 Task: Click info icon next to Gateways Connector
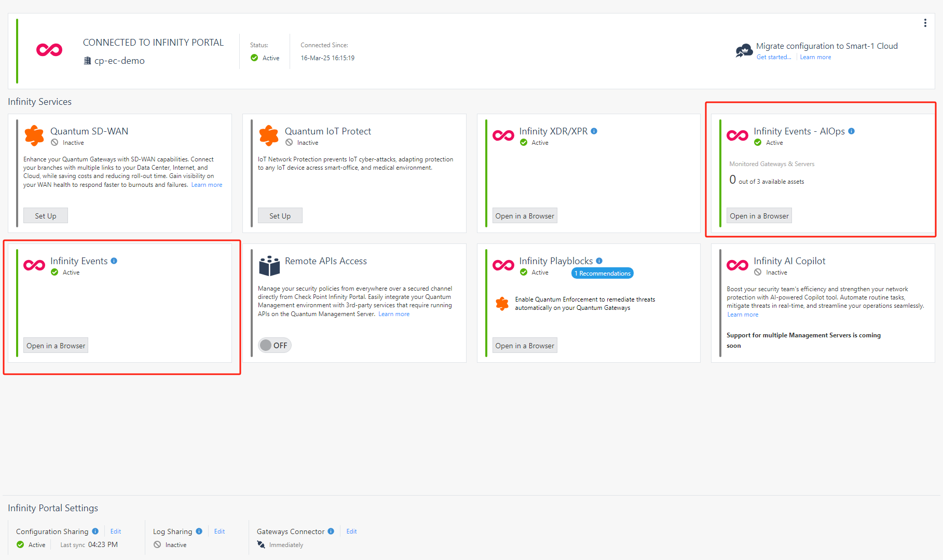(x=331, y=531)
